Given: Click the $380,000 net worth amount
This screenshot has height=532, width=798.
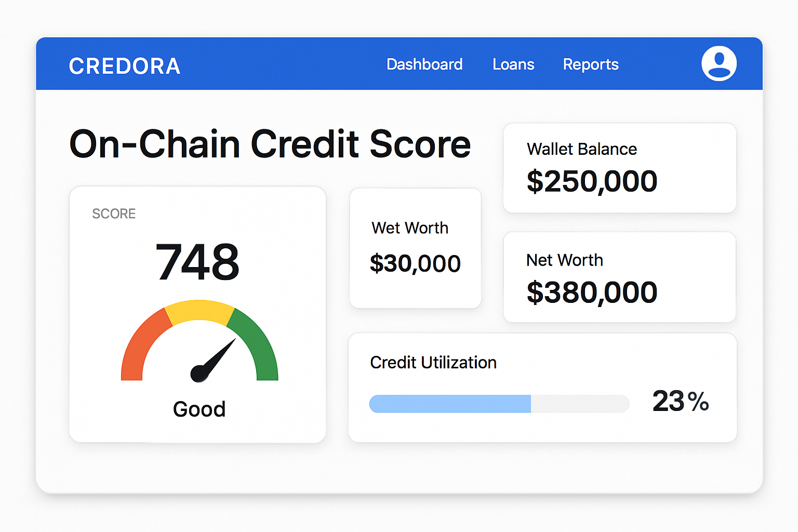Looking at the screenshot, I should click(x=592, y=291).
